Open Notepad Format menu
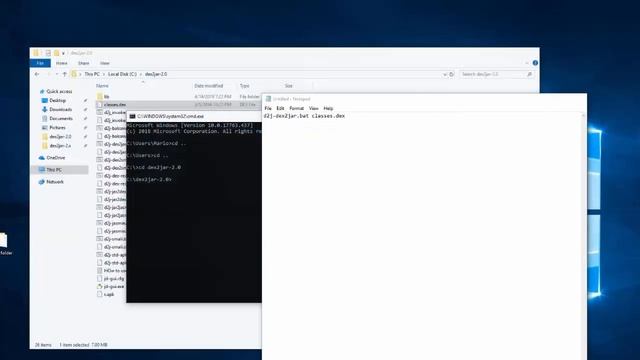The width and height of the screenshot is (640, 360). pyautogui.click(x=297, y=108)
